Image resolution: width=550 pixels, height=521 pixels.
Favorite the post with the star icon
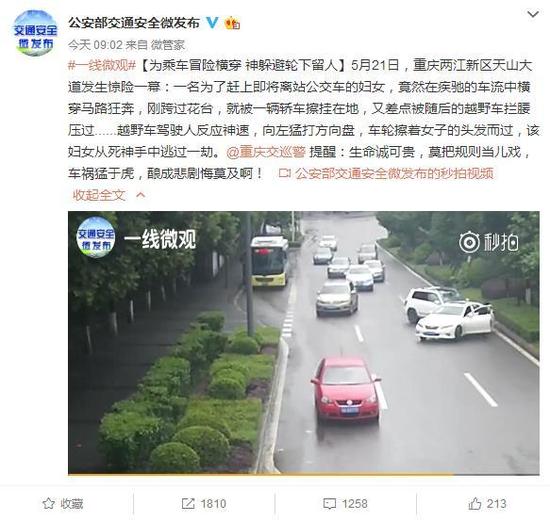[63, 504]
